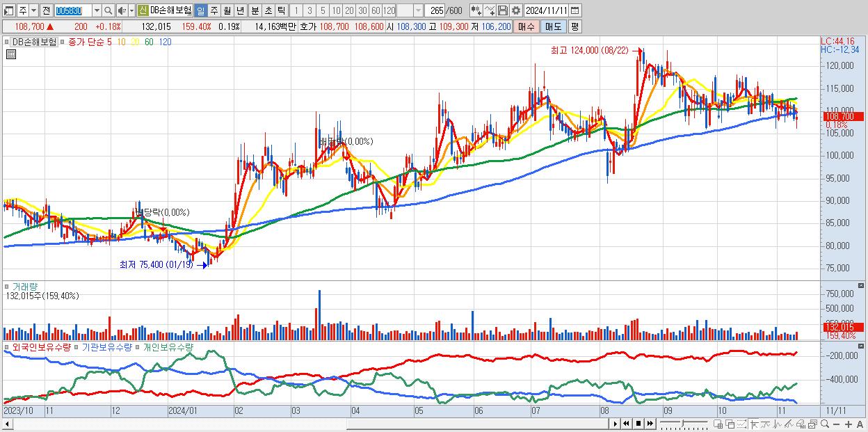
Task: Click the play button in bottom toolbar
Action: (x=616, y=424)
